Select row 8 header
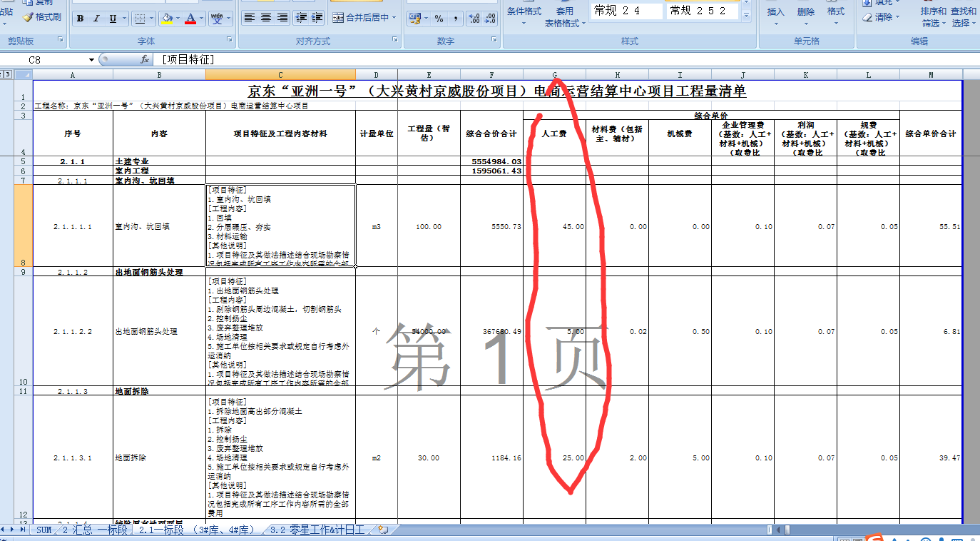 [x=23, y=226]
